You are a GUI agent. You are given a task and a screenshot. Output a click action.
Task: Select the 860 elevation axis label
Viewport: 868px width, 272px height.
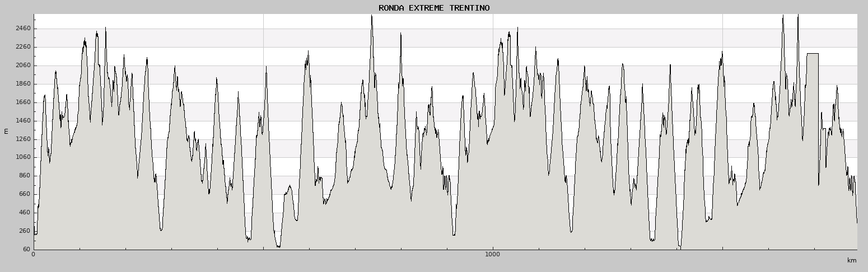[25, 176]
